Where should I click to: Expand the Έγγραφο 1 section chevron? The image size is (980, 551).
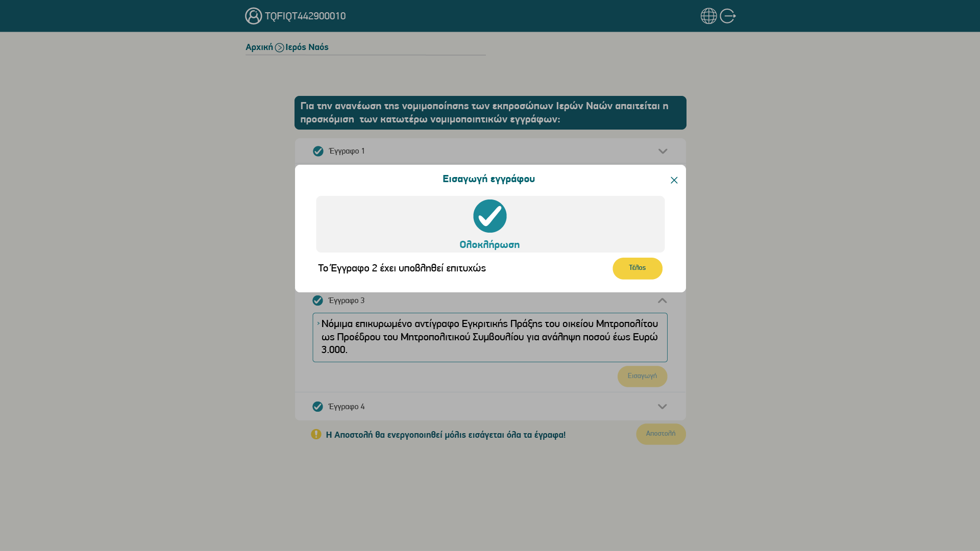tap(663, 152)
